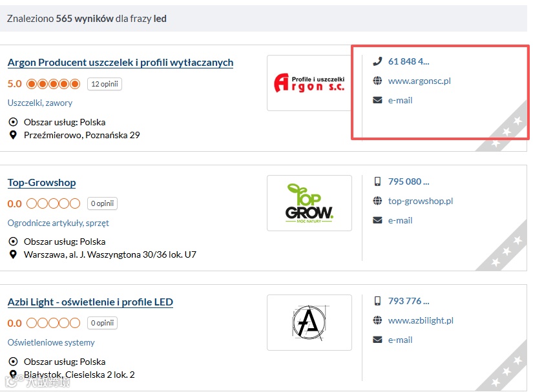Click the Argon s.c. logo thumbnail

pos(309,83)
